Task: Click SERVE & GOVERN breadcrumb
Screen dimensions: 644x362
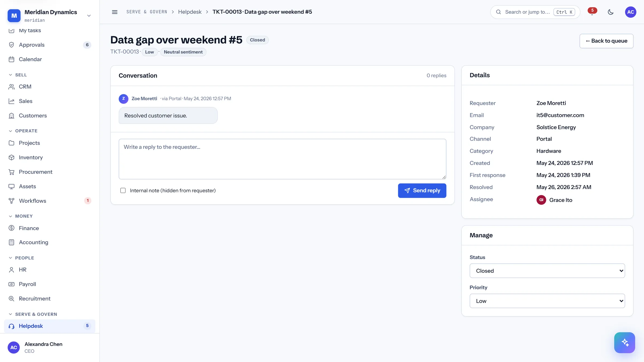Action: 147,12
